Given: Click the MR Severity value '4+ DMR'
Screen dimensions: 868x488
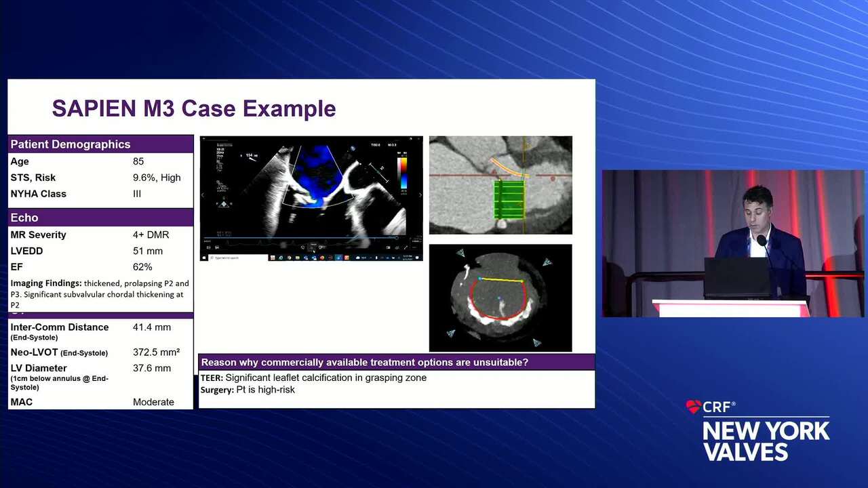Looking at the screenshot, I should (151, 235).
